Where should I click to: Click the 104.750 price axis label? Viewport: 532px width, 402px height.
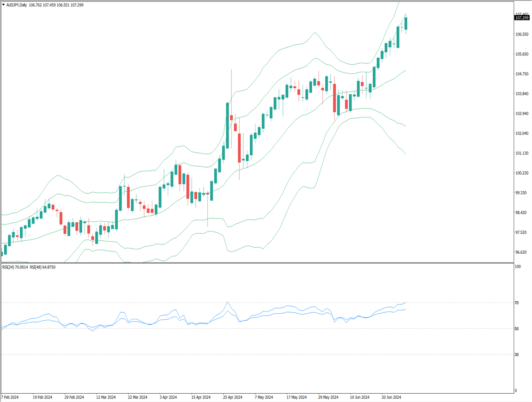[522, 74]
